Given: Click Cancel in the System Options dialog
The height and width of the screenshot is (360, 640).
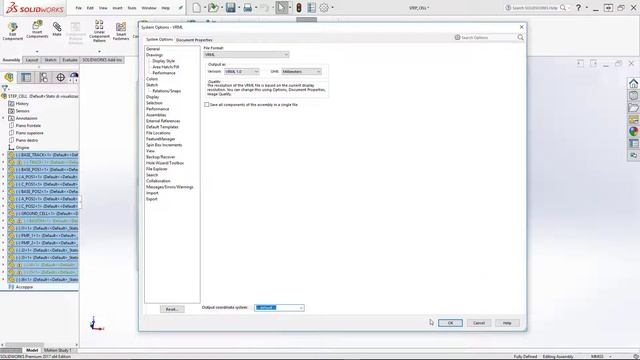Looking at the screenshot, I should [479, 323].
